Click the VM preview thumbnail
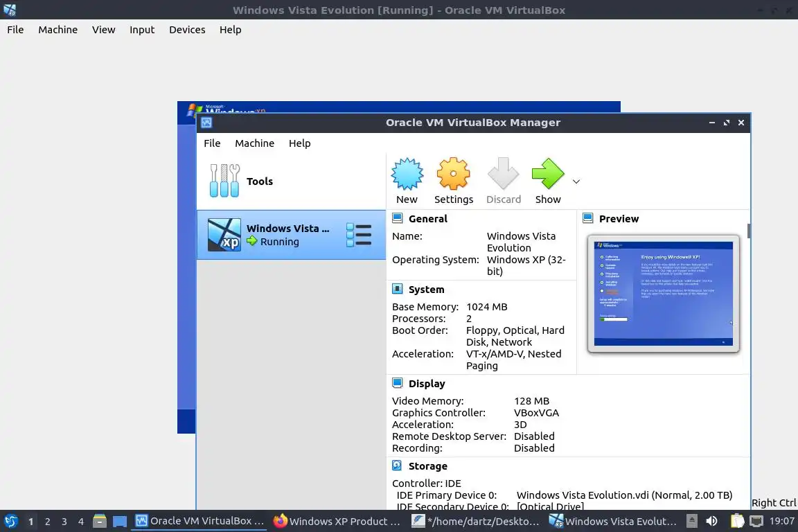This screenshot has width=798, height=532. [x=663, y=294]
